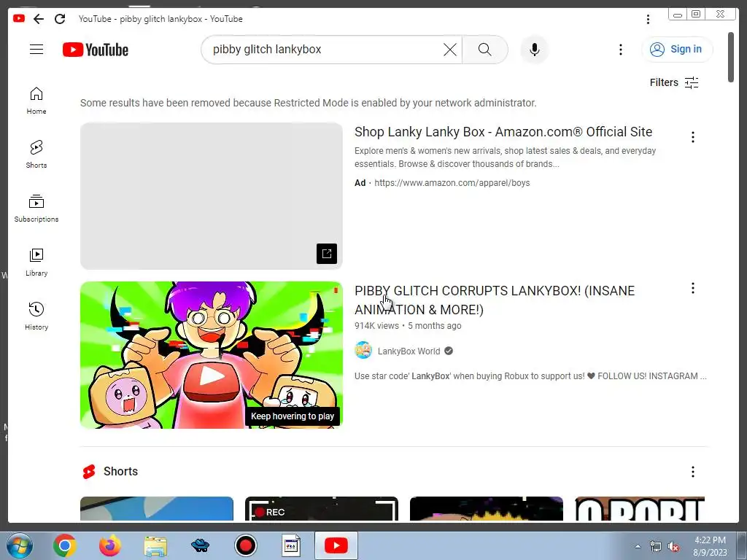Open Shorts in the sidebar
The height and width of the screenshot is (560, 747).
point(36,155)
